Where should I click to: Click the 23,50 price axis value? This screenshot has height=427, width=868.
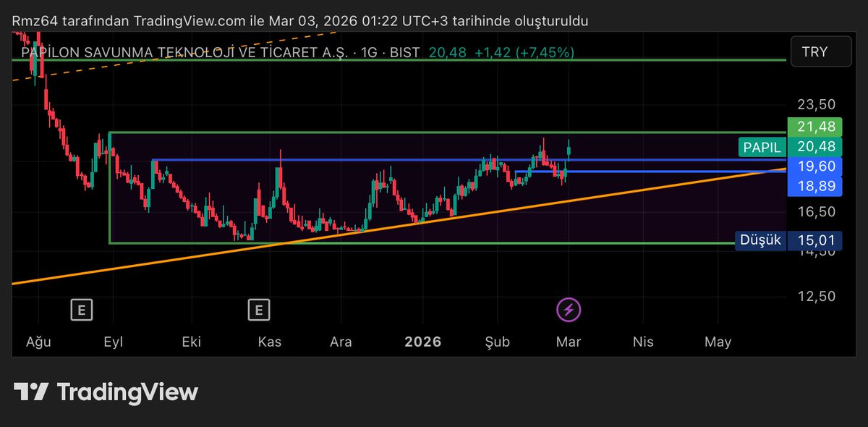[x=817, y=103]
